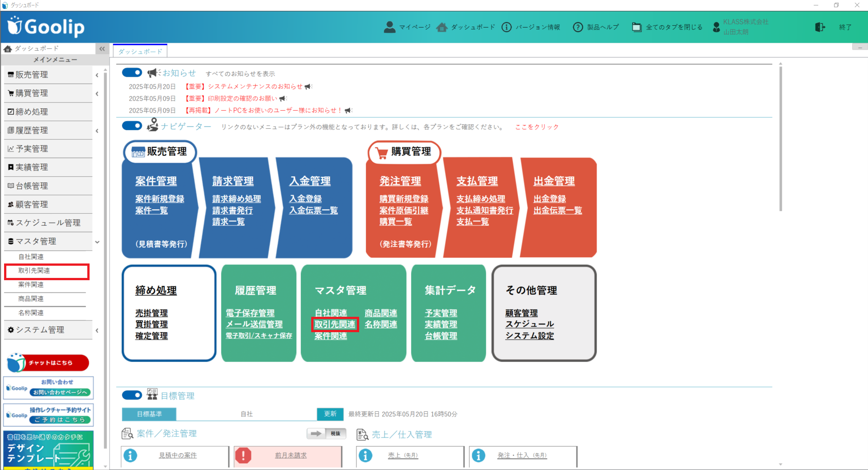Open お問い合わせページへ banner

pyautogui.click(x=48, y=388)
